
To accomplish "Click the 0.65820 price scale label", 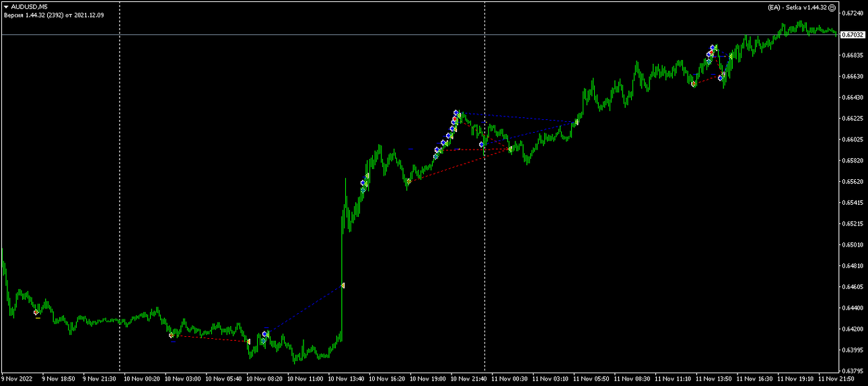I will pos(853,160).
